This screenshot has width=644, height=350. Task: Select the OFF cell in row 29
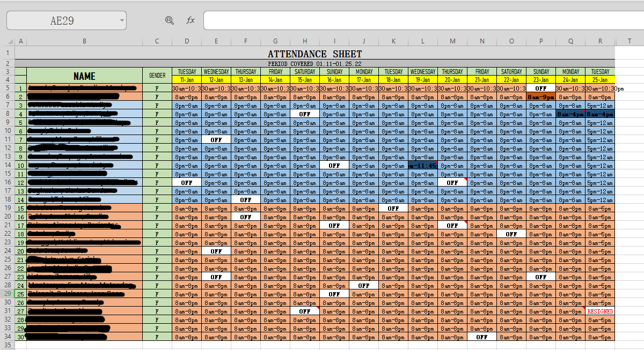(334, 294)
